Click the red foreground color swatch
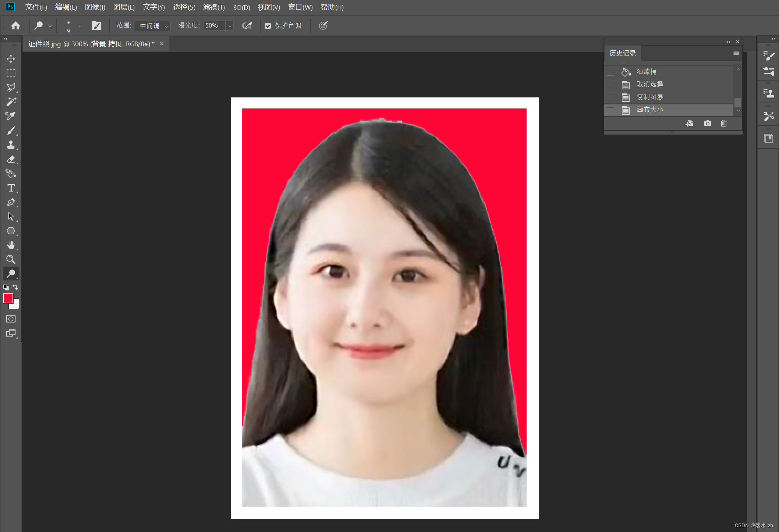779x532 pixels. click(8, 298)
